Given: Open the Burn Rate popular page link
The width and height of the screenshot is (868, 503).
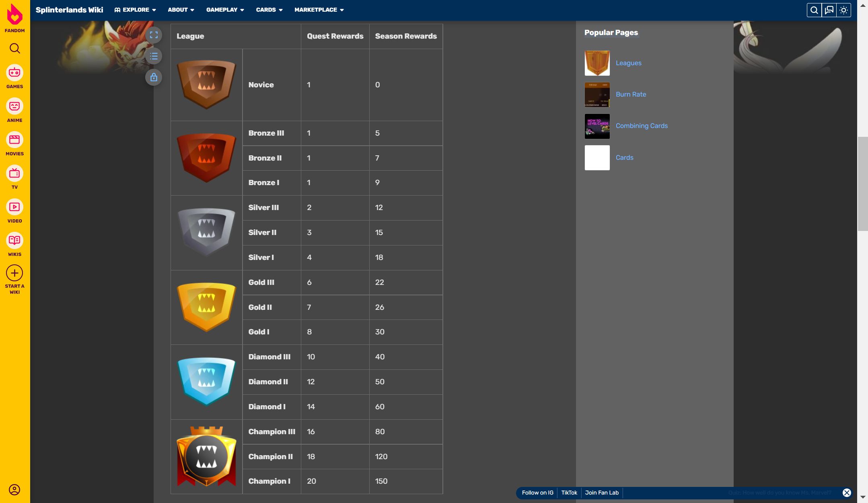Looking at the screenshot, I should click(x=631, y=94).
